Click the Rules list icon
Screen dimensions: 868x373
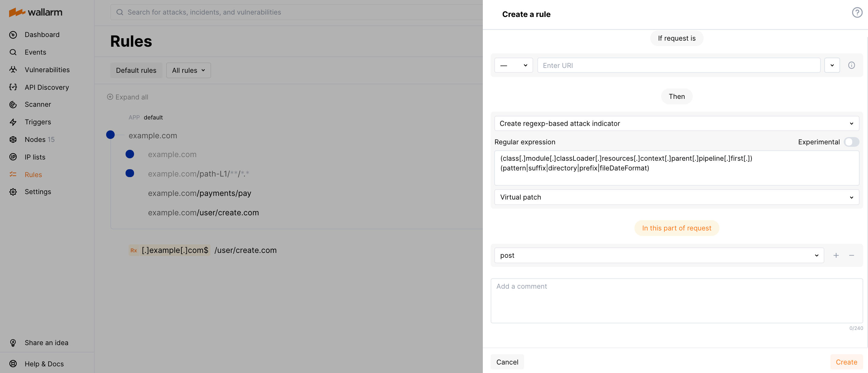point(13,175)
